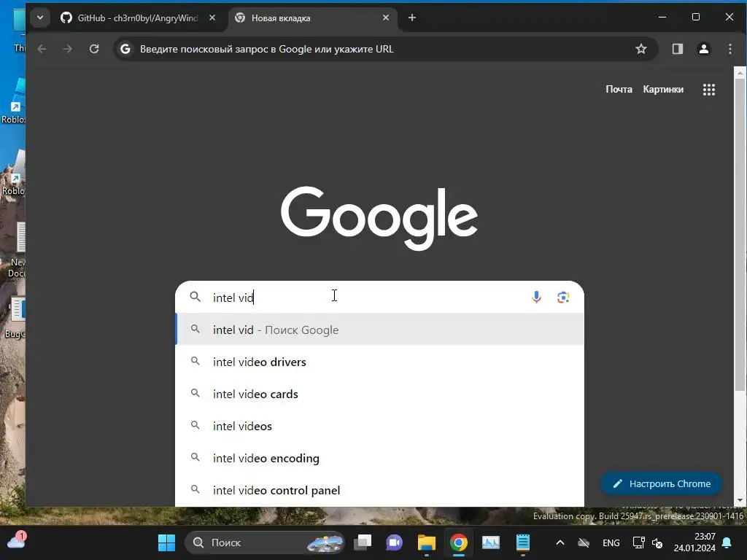Open Chrome three-dot menu
The image size is (747, 560).
point(729,49)
